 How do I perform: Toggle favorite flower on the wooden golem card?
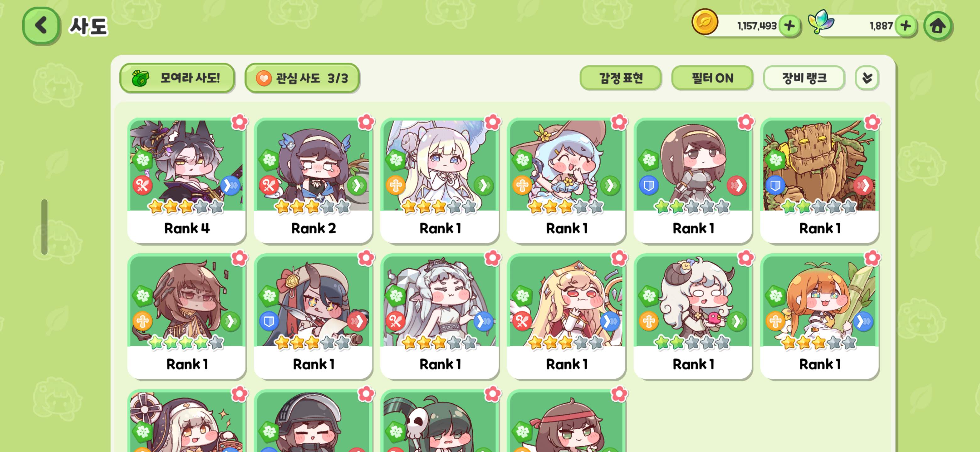coord(872,122)
